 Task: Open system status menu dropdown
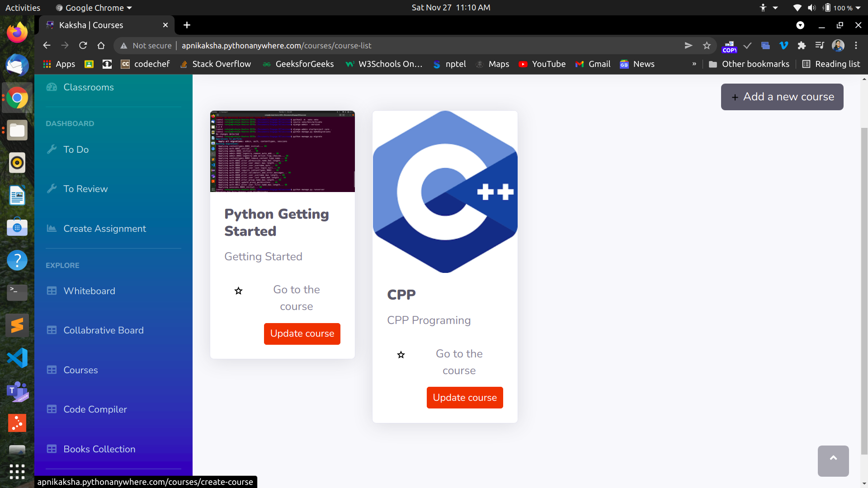pyautogui.click(x=858, y=8)
